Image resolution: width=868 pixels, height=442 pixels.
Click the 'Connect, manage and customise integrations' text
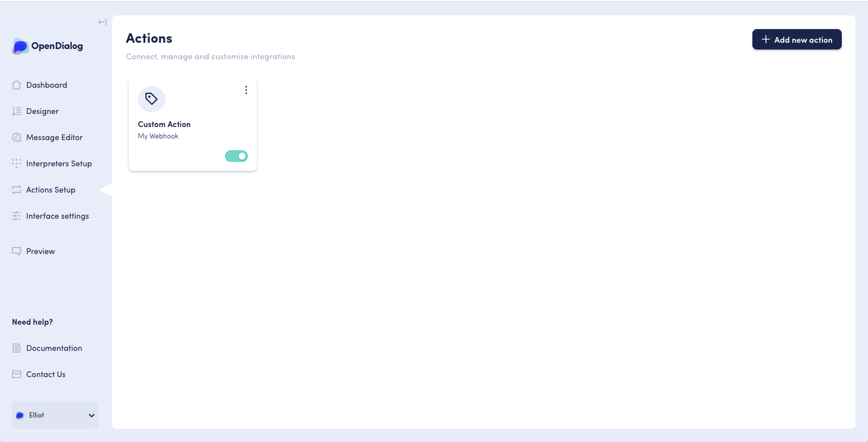point(210,56)
